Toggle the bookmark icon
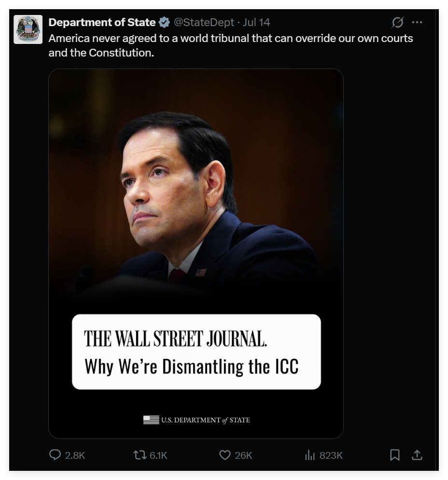Image resolution: width=448 pixels, height=480 pixels. (395, 455)
